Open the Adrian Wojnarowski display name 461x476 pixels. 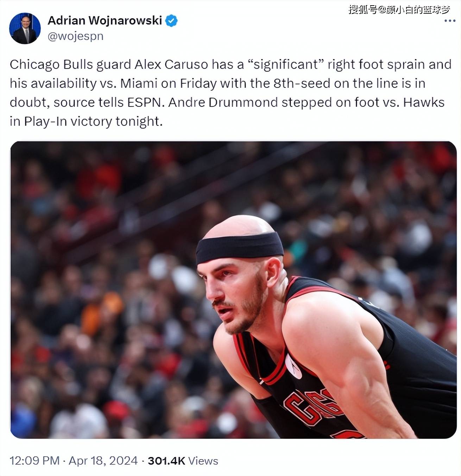pos(105,21)
